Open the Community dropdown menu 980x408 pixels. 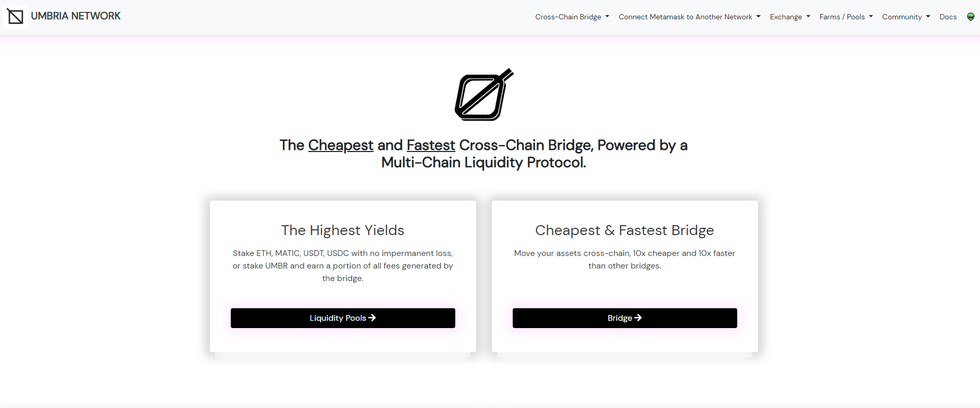coord(906,17)
